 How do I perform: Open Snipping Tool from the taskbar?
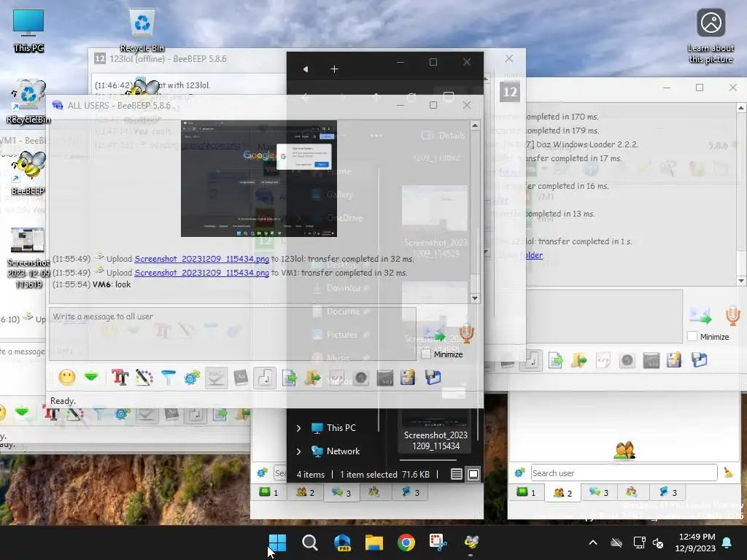[438, 542]
